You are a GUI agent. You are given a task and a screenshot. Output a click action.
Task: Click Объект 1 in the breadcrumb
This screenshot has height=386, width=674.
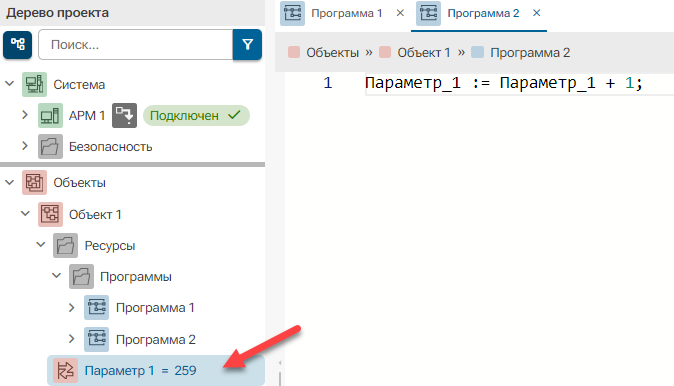coord(423,52)
